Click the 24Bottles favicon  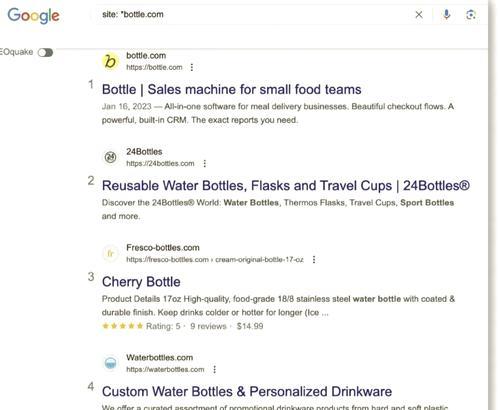point(110,157)
